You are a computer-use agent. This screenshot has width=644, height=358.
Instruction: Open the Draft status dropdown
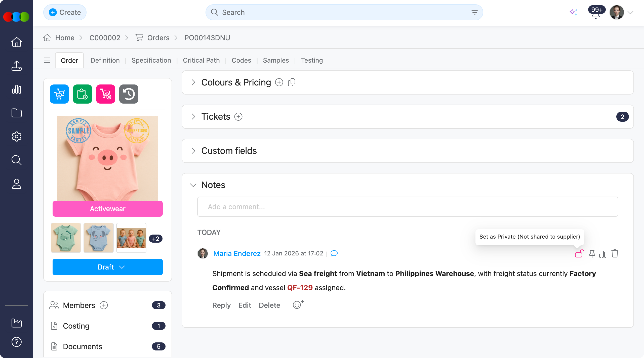108,267
